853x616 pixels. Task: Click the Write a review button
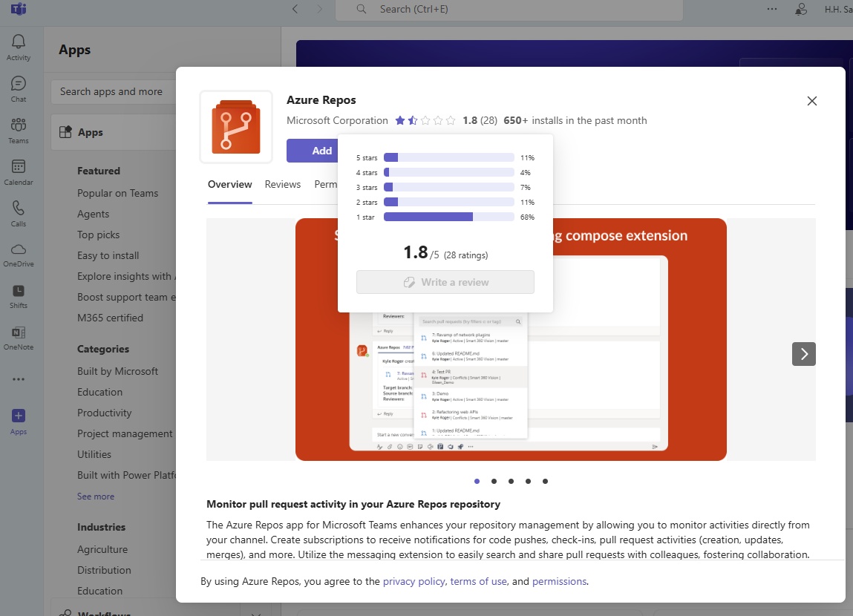tap(445, 282)
